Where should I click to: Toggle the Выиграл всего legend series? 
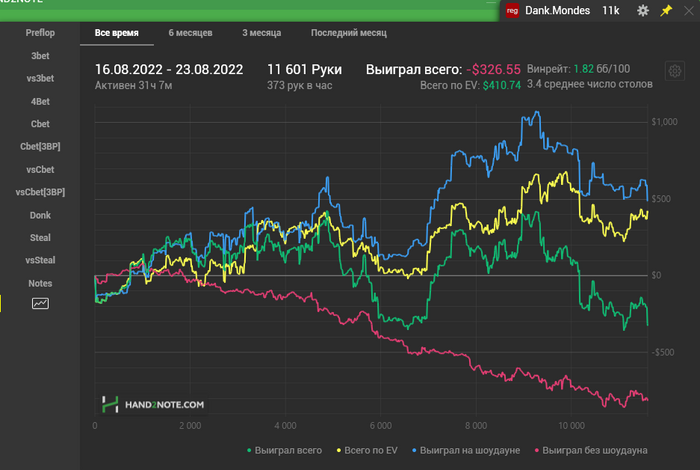point(284,450)
